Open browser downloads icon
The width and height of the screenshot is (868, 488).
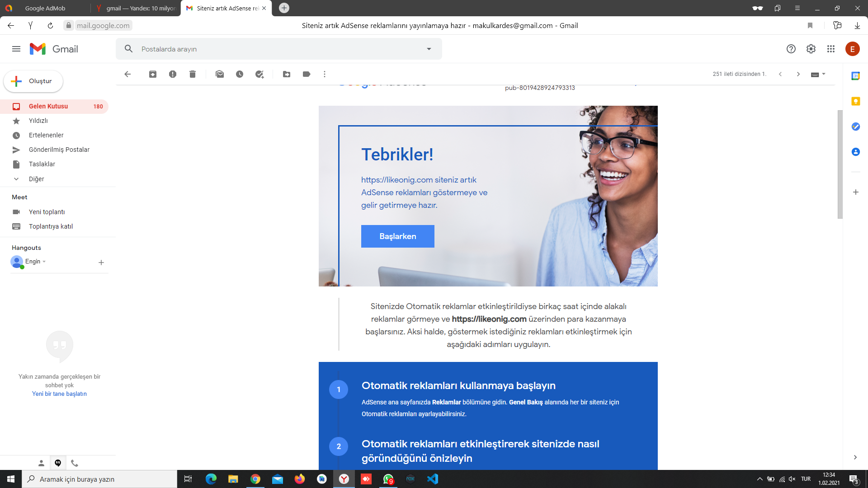(857, 26)
